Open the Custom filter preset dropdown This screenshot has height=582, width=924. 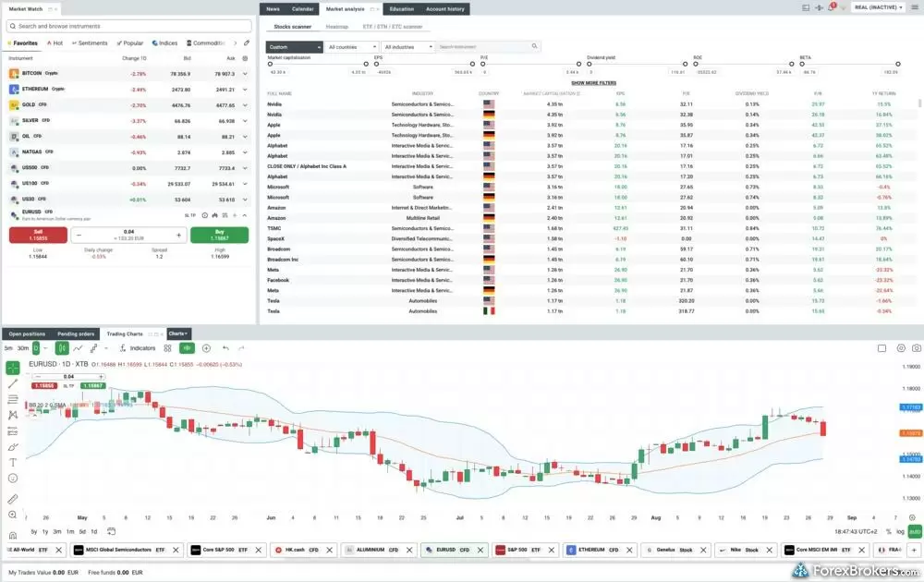pos(294,46)
